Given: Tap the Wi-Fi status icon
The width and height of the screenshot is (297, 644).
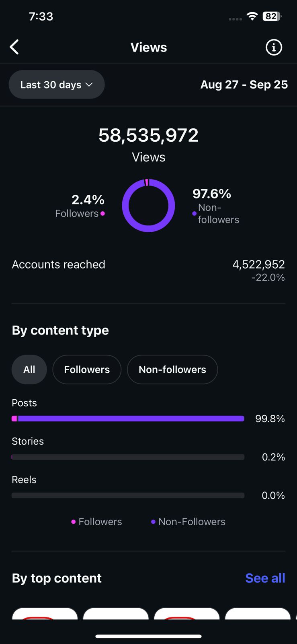Looking at the screenshot, I should (x=252, y=16).
